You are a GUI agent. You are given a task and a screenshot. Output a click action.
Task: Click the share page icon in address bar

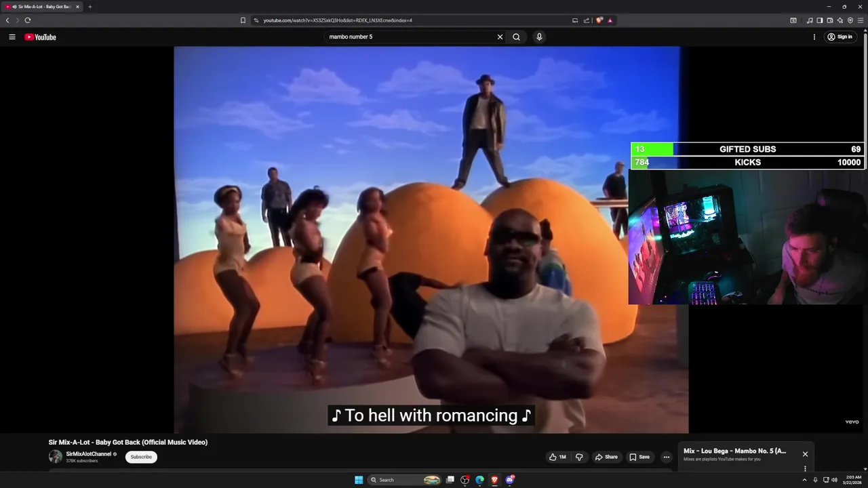click(x=587, y=20)
